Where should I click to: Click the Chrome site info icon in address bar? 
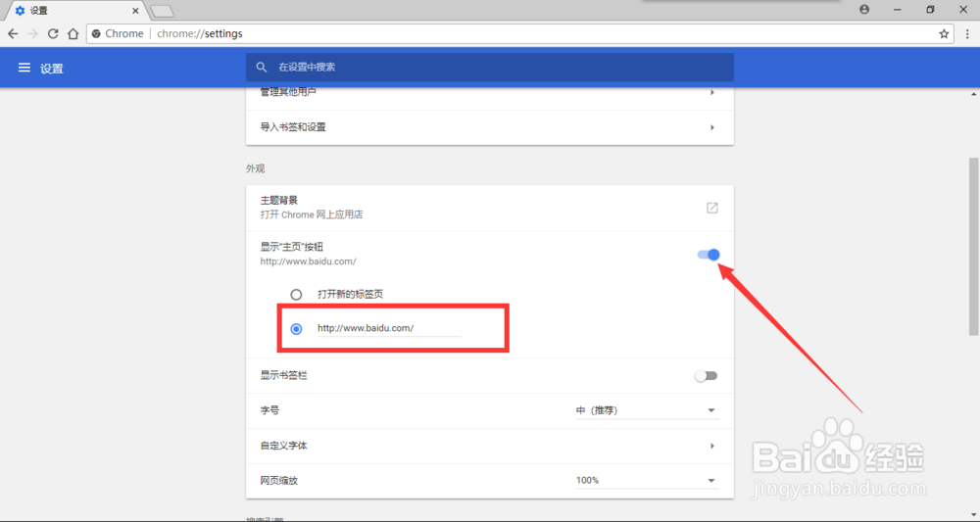click(x=96, y=33)
